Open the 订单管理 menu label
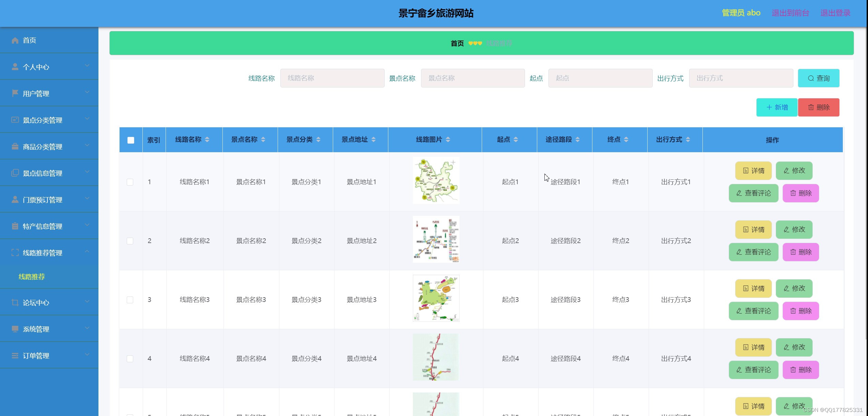 pyautogui.click(x=36, y=356)
